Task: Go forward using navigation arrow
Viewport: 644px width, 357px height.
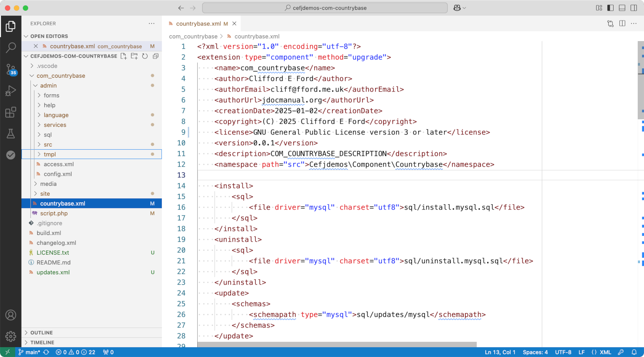Action: [193, 8]
